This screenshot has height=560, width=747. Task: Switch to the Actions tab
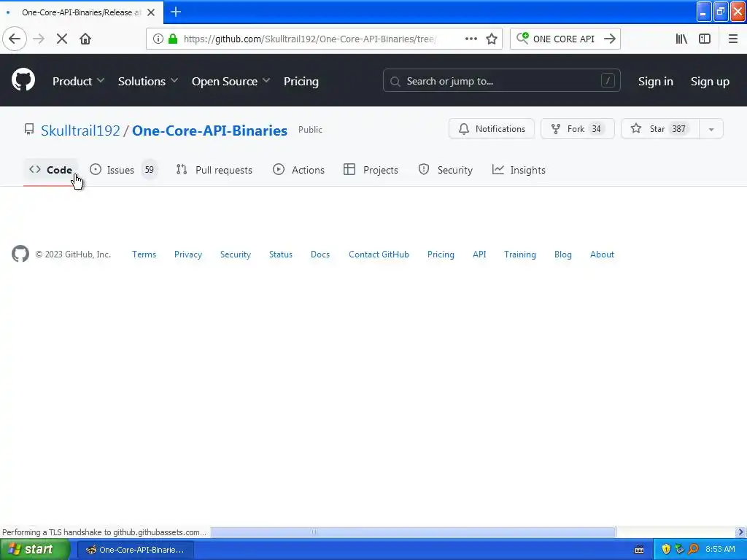click(x=298, y=170)
